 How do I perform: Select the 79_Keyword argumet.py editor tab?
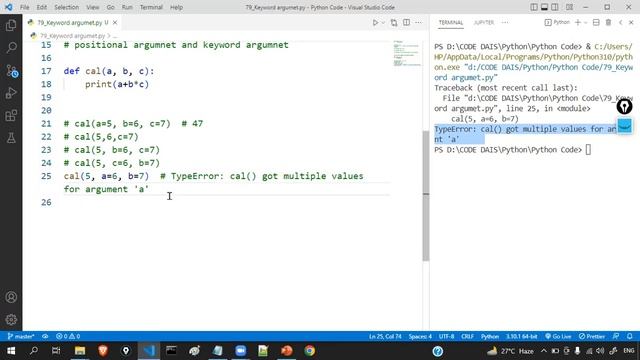(x=69, y=23)
